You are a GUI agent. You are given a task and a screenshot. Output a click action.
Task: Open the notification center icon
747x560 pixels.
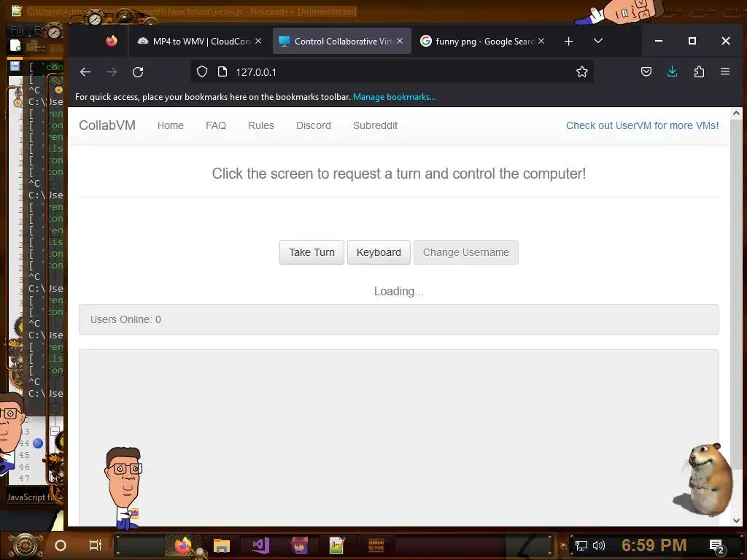(717, 546)
